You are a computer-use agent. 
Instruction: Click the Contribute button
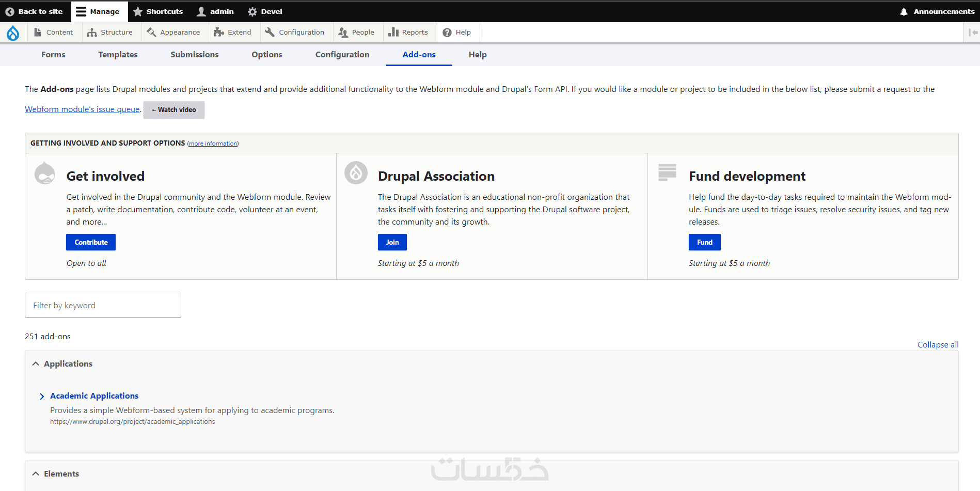(91, 242)
